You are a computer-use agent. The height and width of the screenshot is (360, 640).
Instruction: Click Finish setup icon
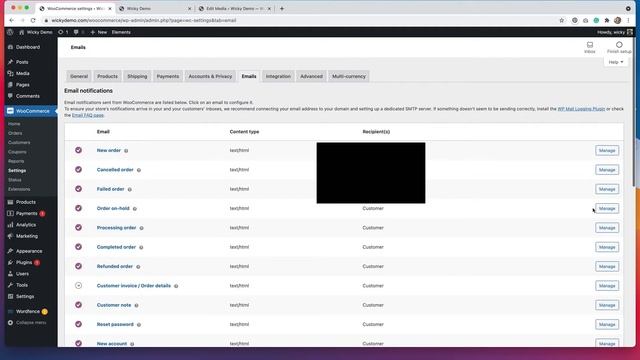click(619, 47)
